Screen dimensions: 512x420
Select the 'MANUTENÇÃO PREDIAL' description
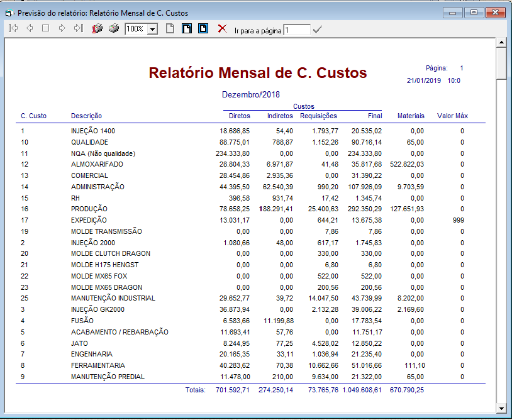click(108, 377)
